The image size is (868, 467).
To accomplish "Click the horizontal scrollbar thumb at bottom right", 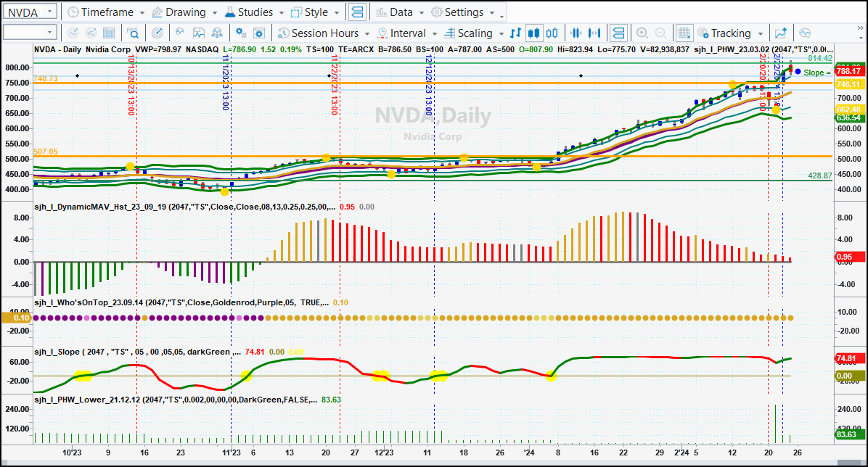I will pyautogui.click(x=851, y=463).
